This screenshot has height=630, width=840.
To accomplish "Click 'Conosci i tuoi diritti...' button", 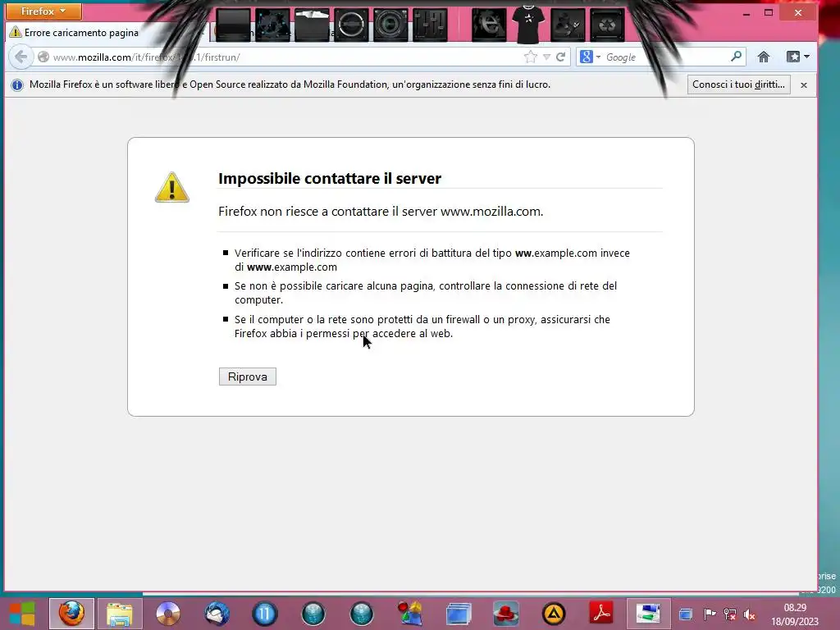I will point(738,84).
